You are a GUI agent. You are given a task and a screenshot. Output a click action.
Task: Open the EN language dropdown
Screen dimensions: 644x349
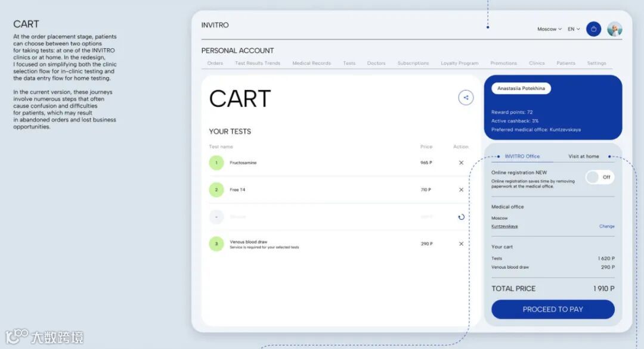[574, 29]
